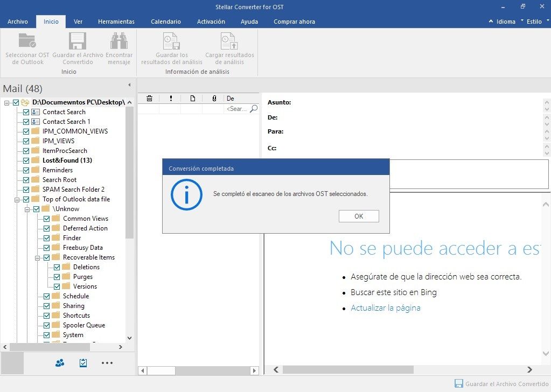
Task: Select the Inicio tab
Action: (51, 22)
